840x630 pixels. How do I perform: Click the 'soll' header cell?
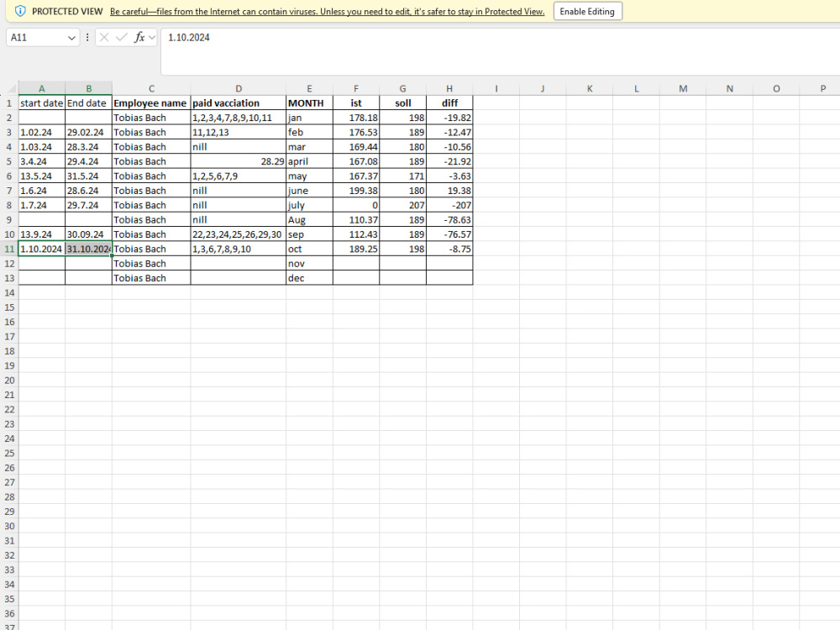click(403, 102)
